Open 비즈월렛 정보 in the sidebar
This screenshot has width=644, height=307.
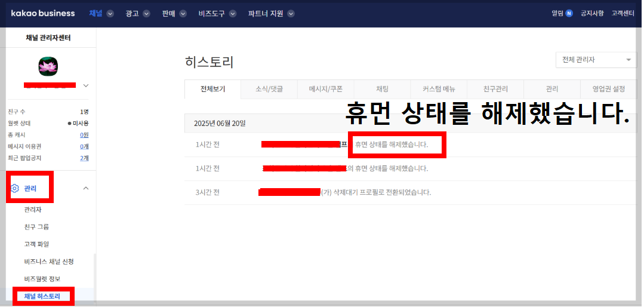tap(42, 279)
